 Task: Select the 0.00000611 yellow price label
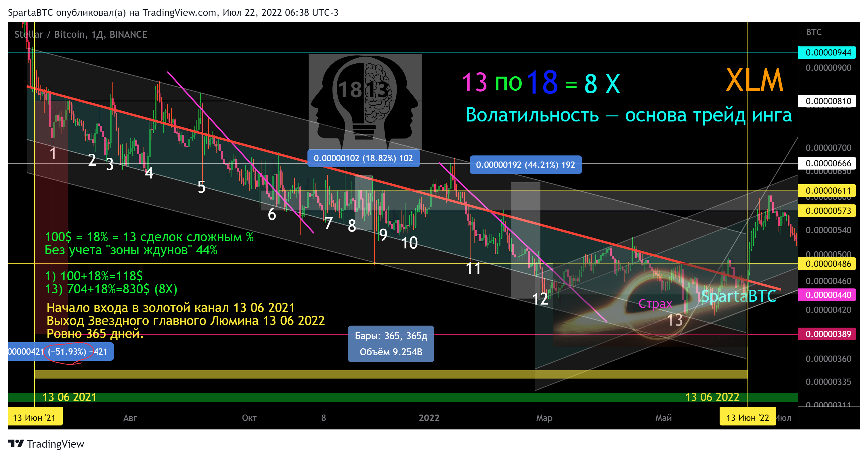pos(827,191)
